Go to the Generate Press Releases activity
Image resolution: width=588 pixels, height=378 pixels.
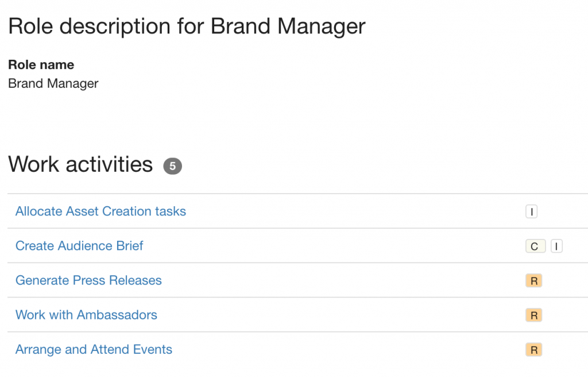tap(88, 280)
